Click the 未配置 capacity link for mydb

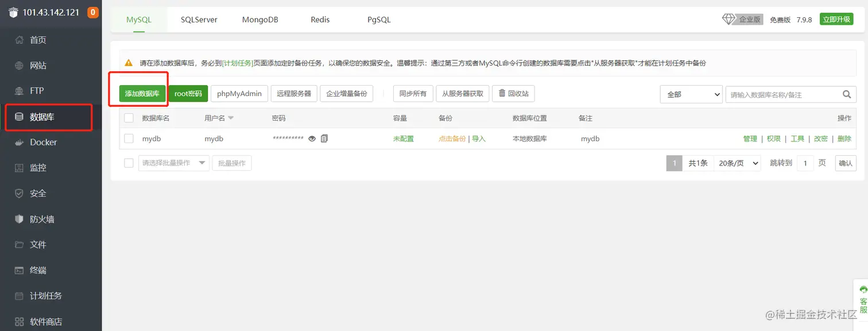pos(403,138)
